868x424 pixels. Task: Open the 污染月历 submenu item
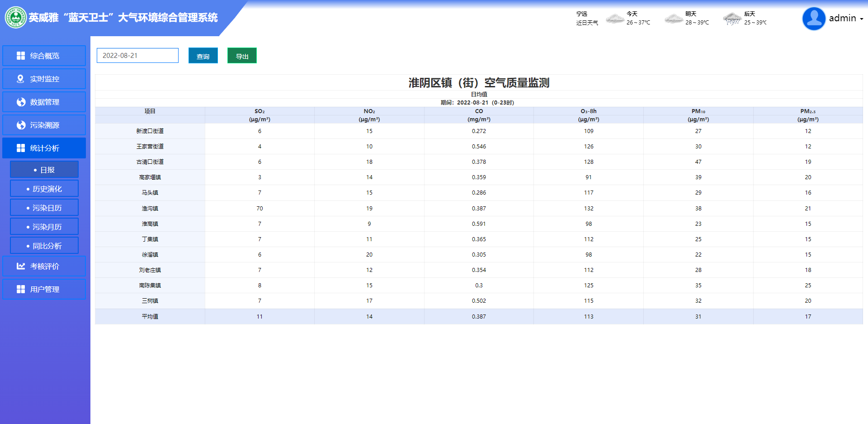44,227
